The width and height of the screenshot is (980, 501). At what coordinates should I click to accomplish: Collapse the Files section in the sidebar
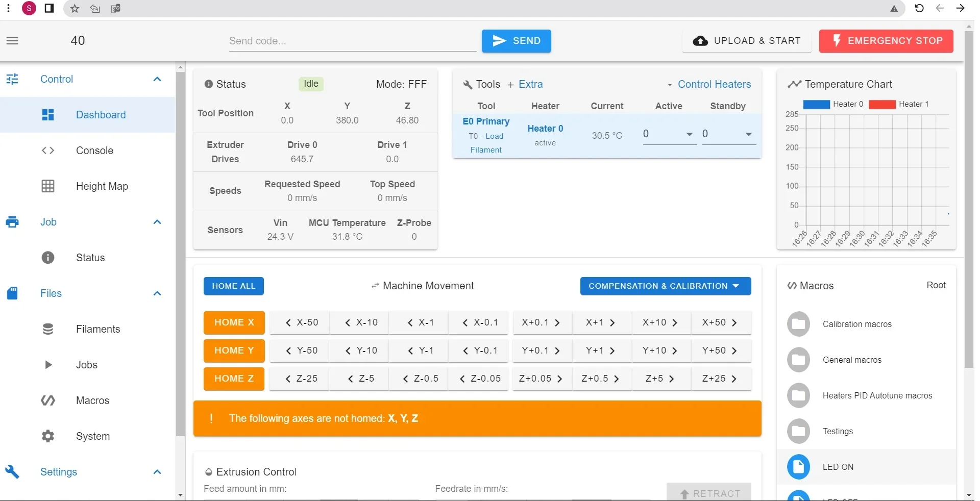[x=157, y=293]
